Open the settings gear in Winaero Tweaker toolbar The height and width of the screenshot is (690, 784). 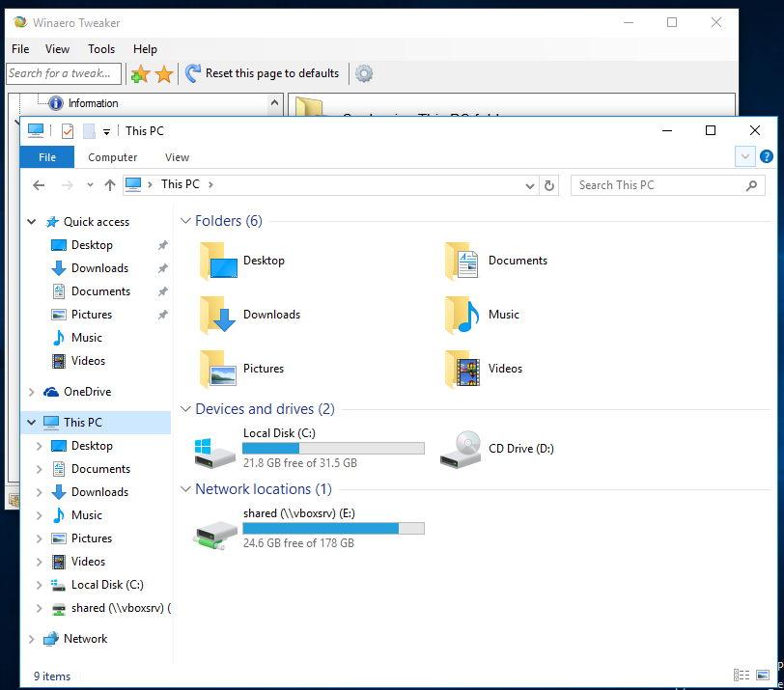pos(364,73)
